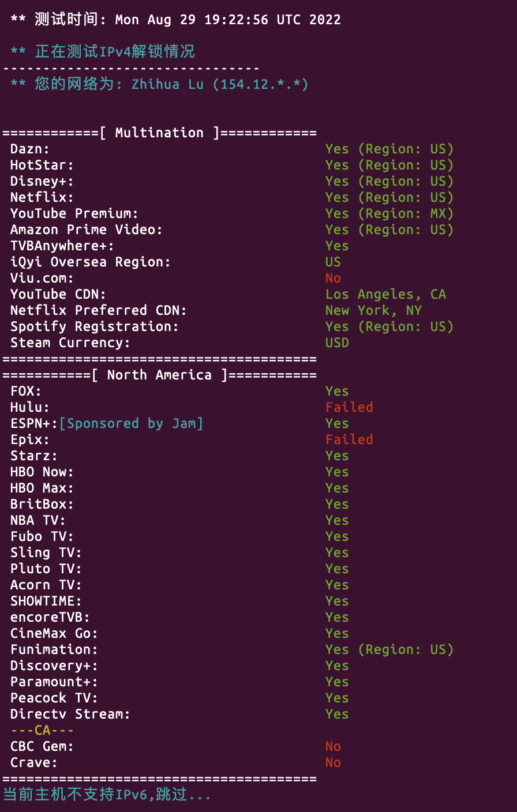
Task: Click the Epix service label
Action: coord(30,439)
